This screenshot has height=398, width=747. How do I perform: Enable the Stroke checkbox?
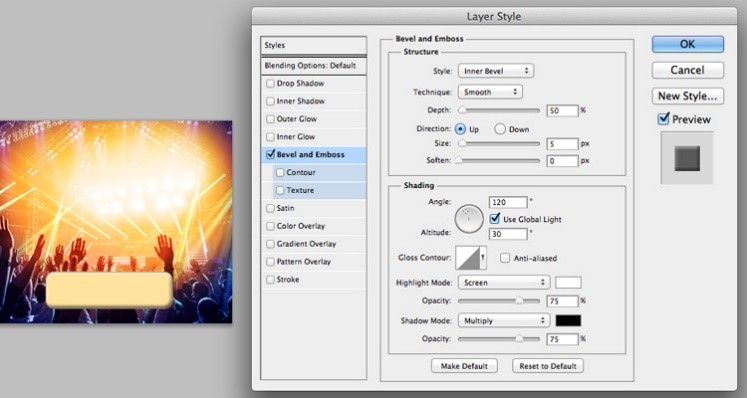click(270, 279)
